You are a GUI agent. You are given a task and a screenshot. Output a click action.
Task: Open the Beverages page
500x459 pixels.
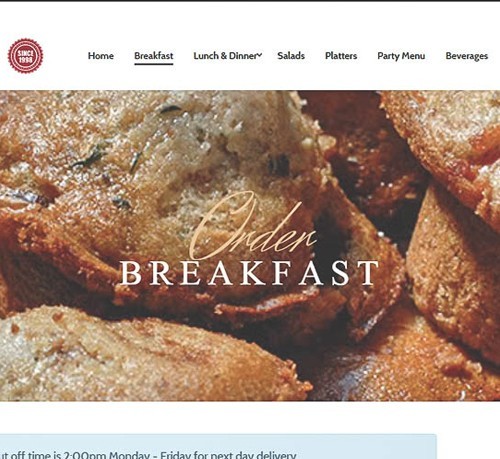467,56
